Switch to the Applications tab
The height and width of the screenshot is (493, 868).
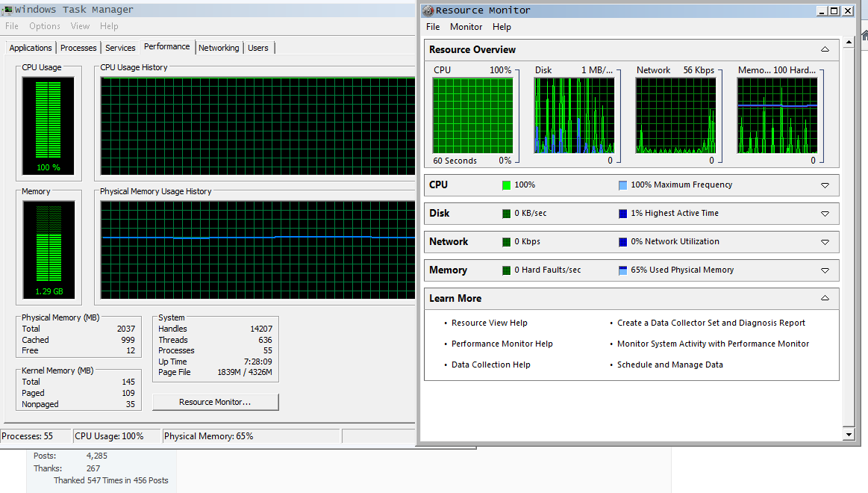tap(31, 48)
